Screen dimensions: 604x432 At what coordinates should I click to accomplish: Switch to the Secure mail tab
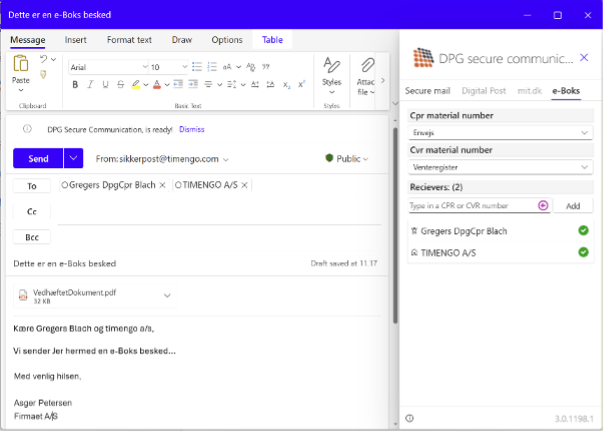[x=428, y=91]
